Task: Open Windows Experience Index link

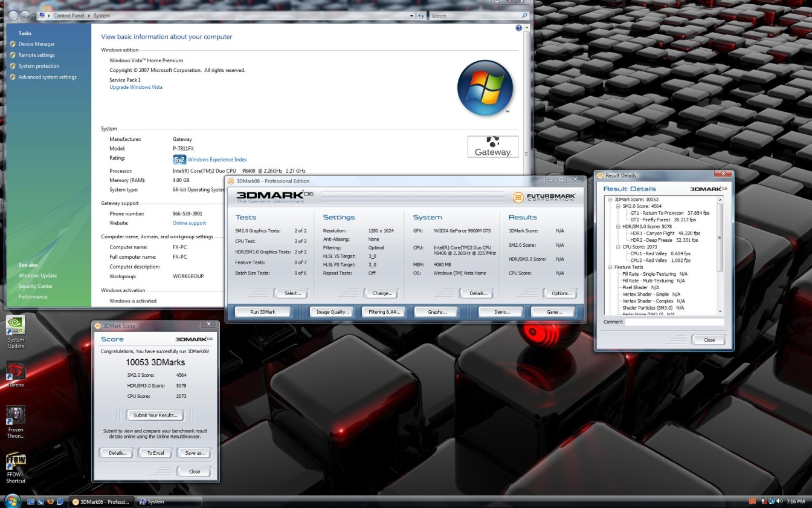Action: (x=217, y=160)
